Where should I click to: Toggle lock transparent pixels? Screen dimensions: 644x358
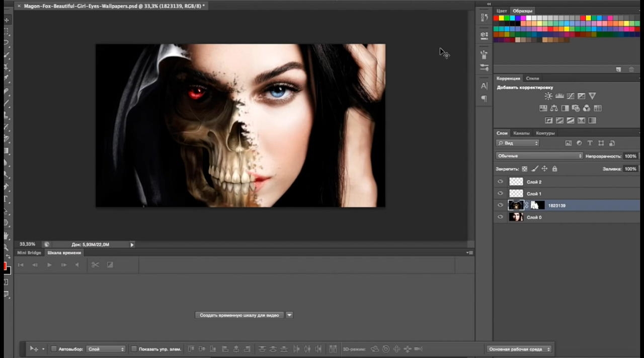tap(525, 169)
